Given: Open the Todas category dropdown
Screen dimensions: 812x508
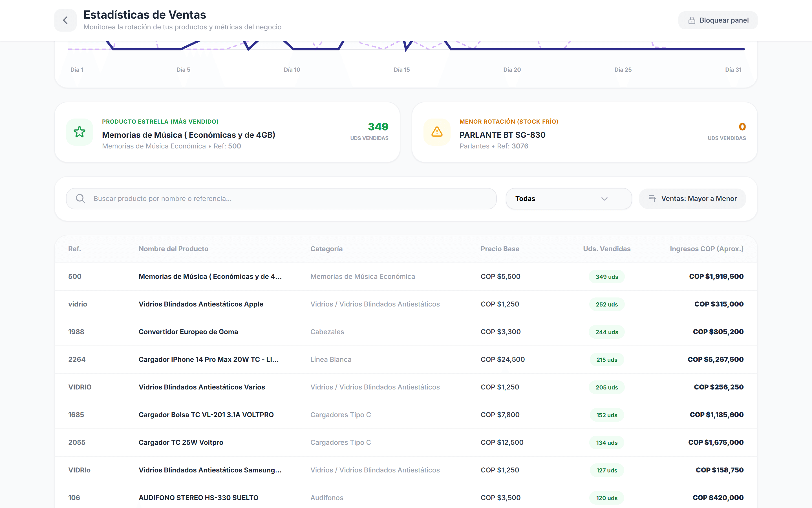Looking at the screenshot, I should click(569, 199).
